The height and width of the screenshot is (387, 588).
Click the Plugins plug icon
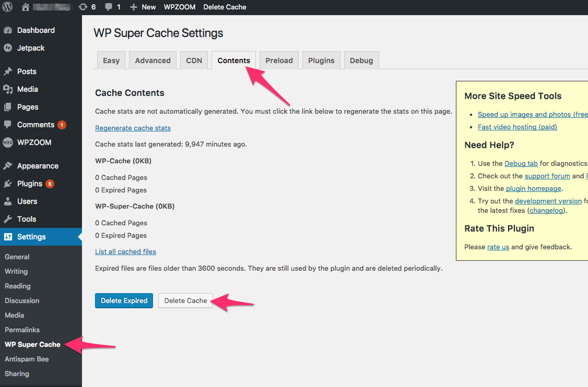click(8, 184)
